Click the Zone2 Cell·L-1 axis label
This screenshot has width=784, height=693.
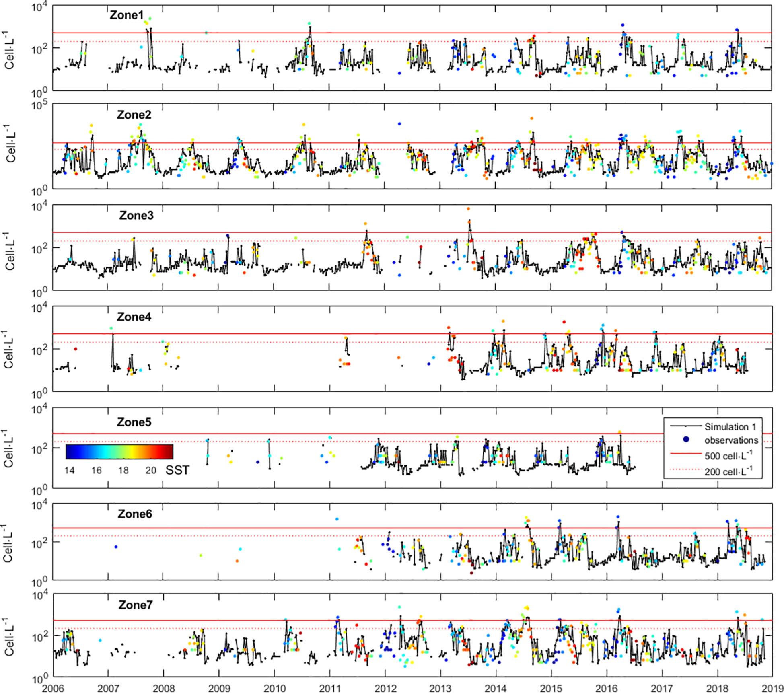coord(9,143)
